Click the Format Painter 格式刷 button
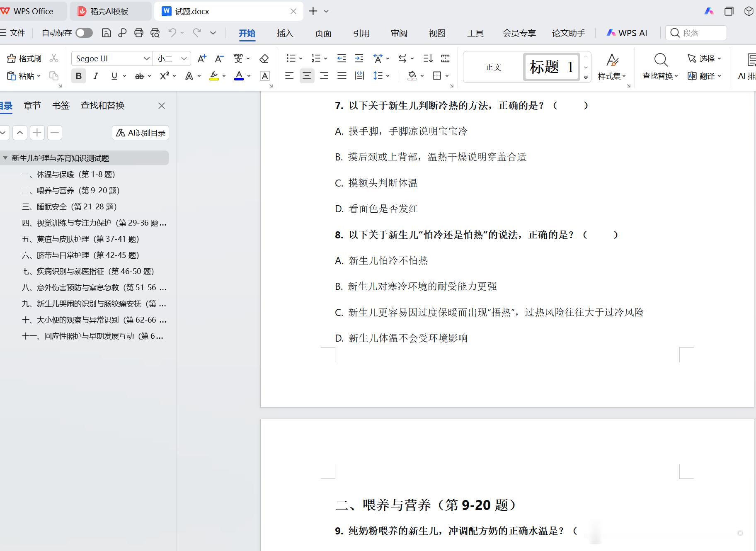756x551 pixels. (24, 58)
